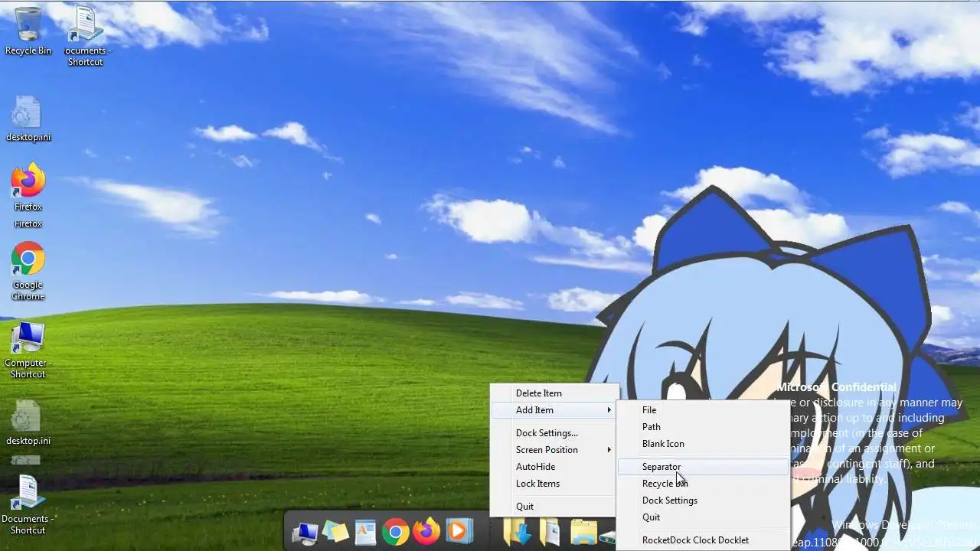980x551 pixels.
Task: Toggle AutoHide in the context menu
Action: click(554, 467)
